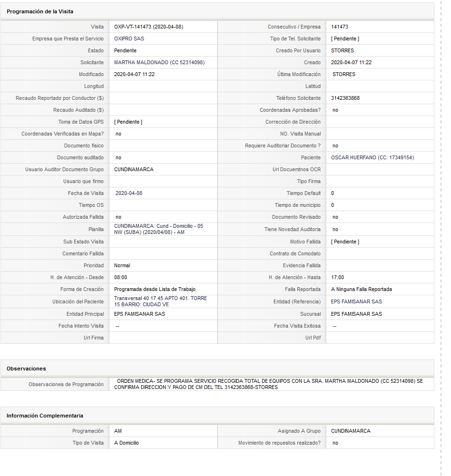Click the Observaciones section header
The height and width of the screenshot is (476, 451).
pos(26,369)
